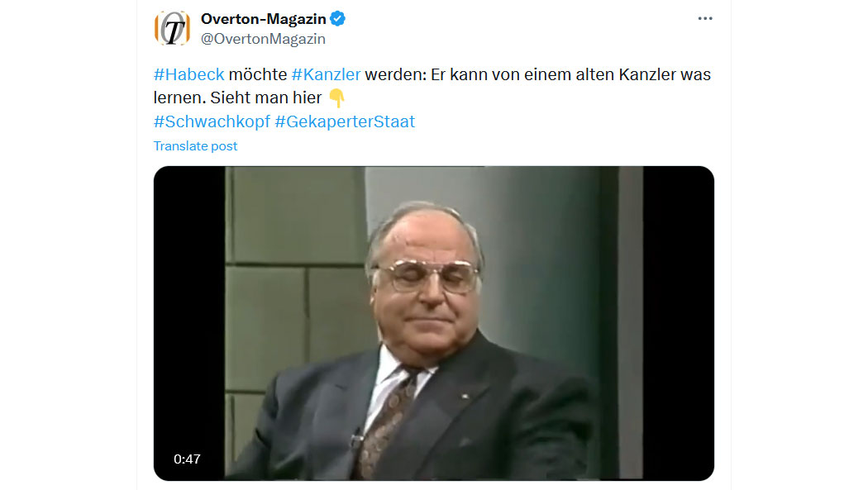
Task: Open the #Schwachkopf hashtag
Action: 212,121
